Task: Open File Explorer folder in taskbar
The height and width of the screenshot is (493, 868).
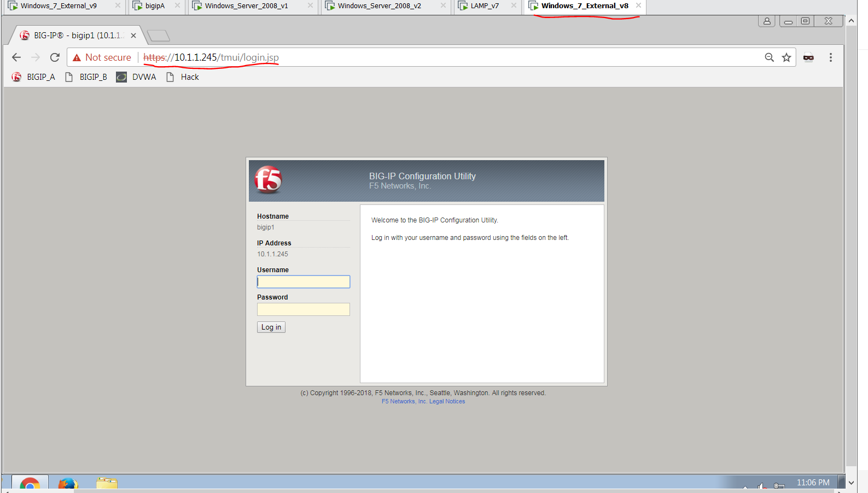Action: (x=107, y=484)
